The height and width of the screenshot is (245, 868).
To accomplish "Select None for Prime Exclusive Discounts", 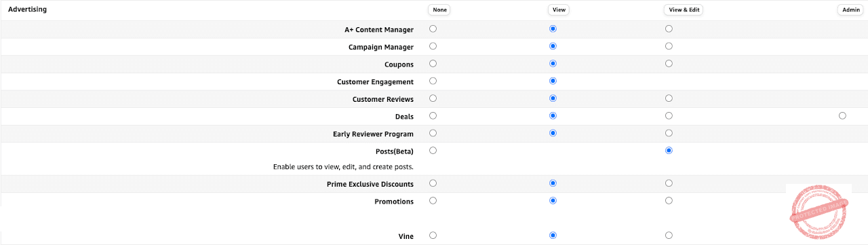I will 433,183.
